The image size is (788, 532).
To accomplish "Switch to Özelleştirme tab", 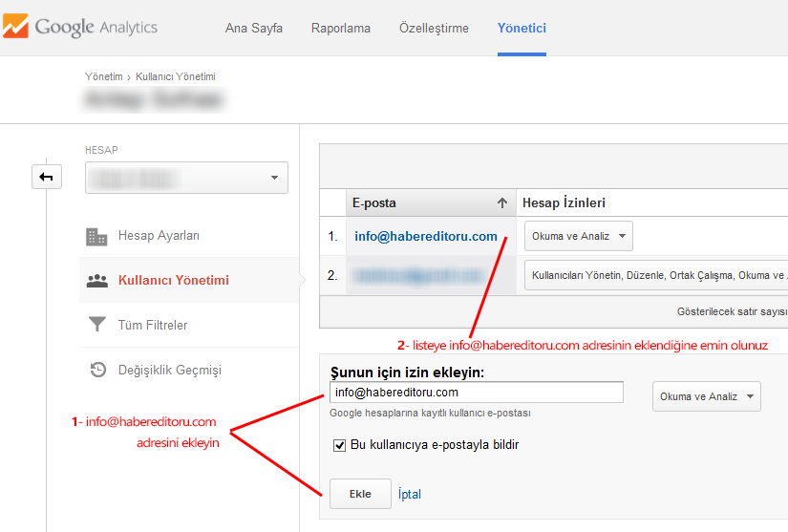I will click(434, 28).
